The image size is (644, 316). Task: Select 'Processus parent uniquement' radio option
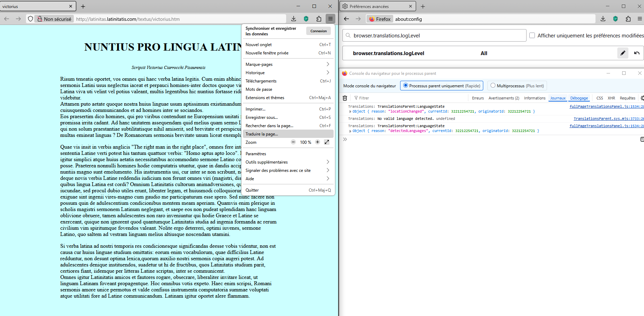[405, 86]
